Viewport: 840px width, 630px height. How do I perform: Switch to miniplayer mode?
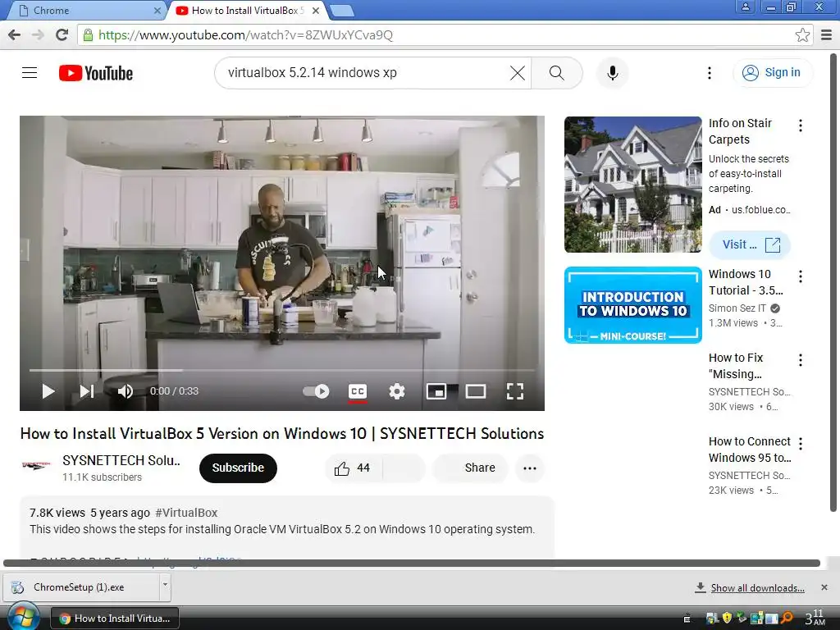coord(436,391)
